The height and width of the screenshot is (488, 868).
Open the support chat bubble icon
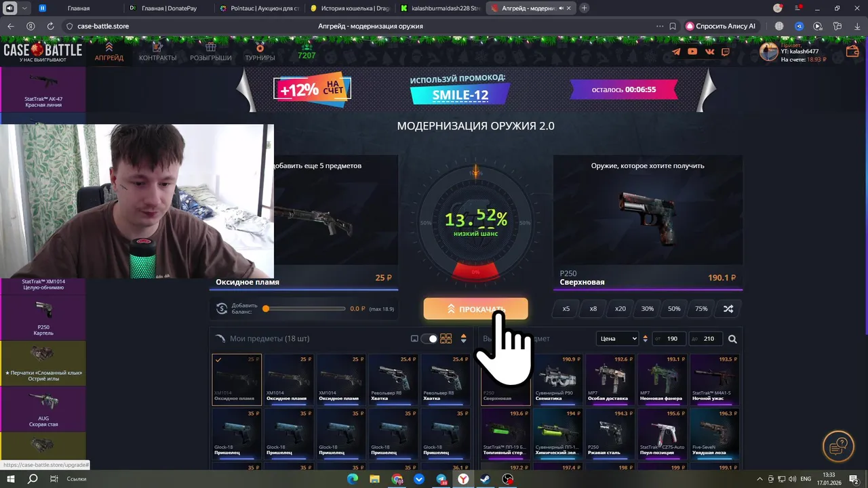(838, 446)
